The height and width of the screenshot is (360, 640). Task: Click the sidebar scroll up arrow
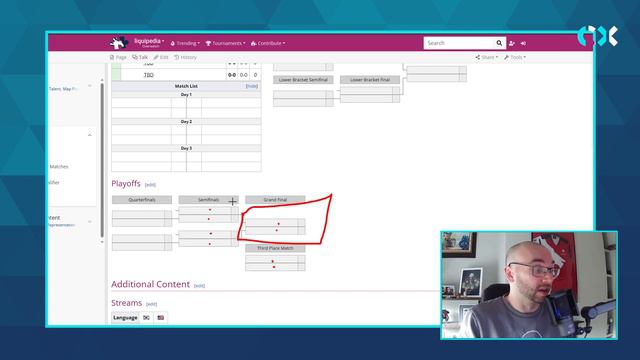click(102, 80)
